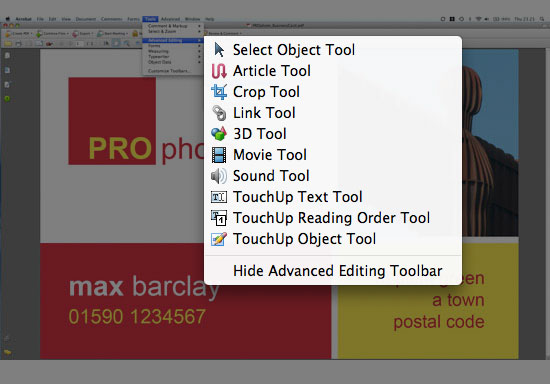
Task: Open the Pages navigation panel icon
Action: coord(7,55)
